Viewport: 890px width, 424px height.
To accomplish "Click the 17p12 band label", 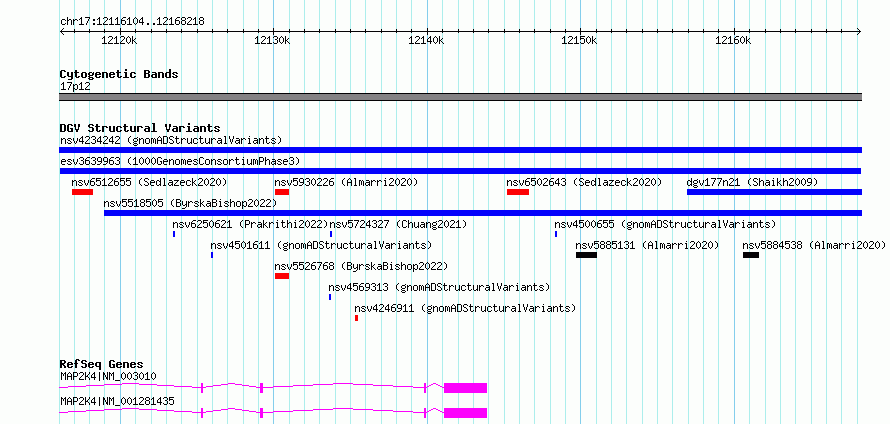I will 75,87.
